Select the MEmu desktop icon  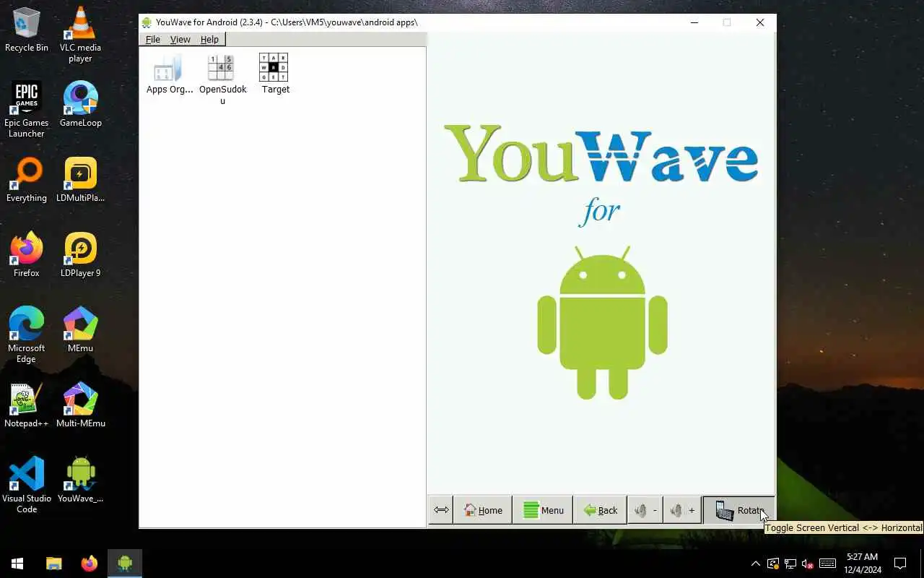(x=80, y=330)
